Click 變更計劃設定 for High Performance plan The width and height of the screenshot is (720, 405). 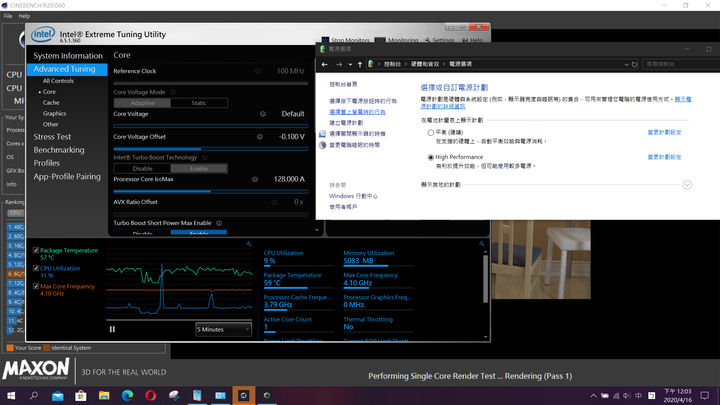pos(664,157)
